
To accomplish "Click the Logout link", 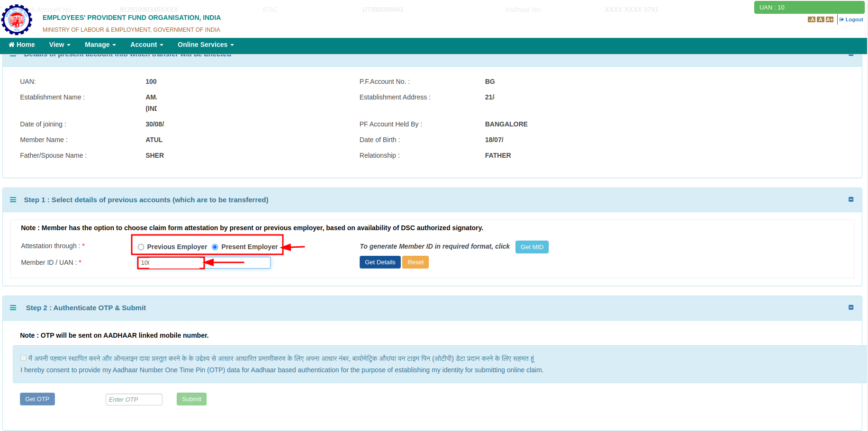I will pos(851,19).
